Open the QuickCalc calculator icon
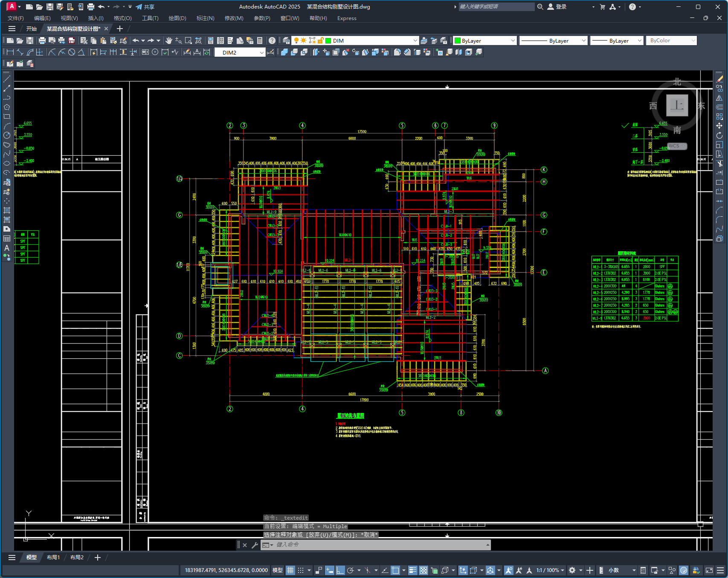728x578 pixels. (260, 41)
